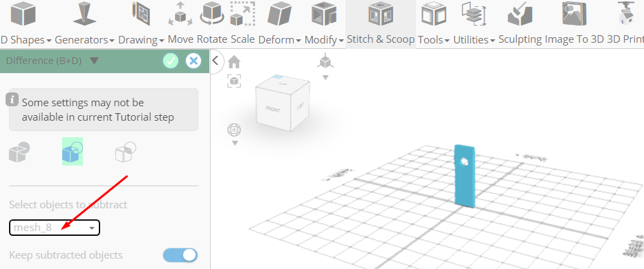Viewport: 644px width, 269px height.
Task: Click the right side face of view cube
Action: pos(299,105)
